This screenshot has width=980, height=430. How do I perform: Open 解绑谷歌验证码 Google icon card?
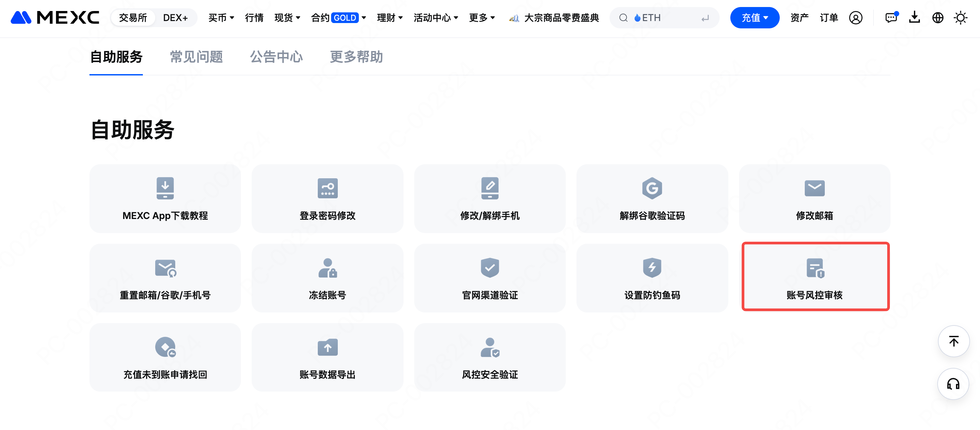(652, 199)
